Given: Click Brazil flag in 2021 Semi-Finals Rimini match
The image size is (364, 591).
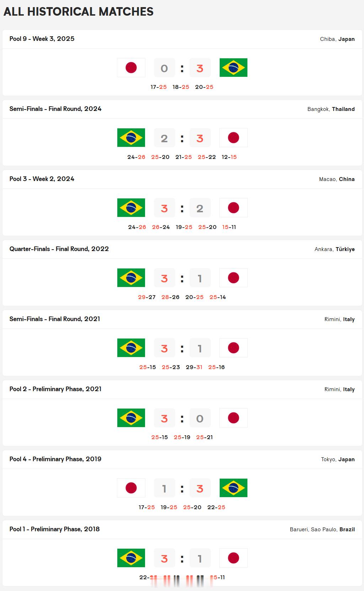Looking at the screenshot, I should pyautogui.click(x=131, y=348).
